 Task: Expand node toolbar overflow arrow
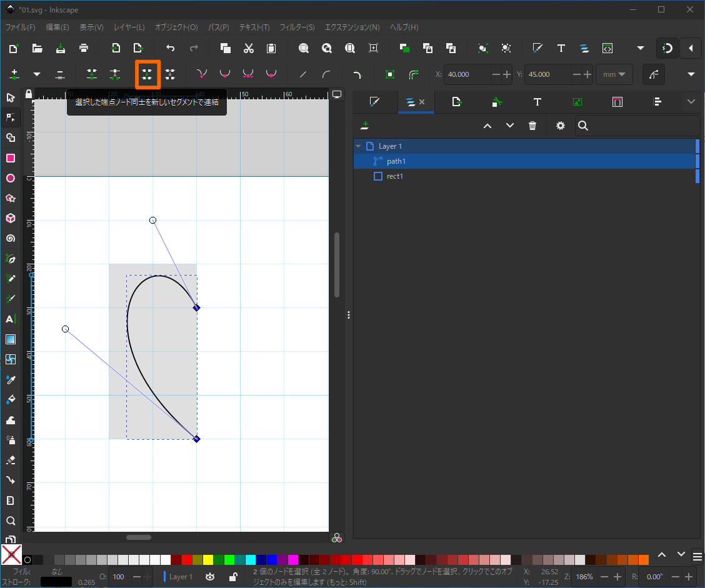pos(691,74)
